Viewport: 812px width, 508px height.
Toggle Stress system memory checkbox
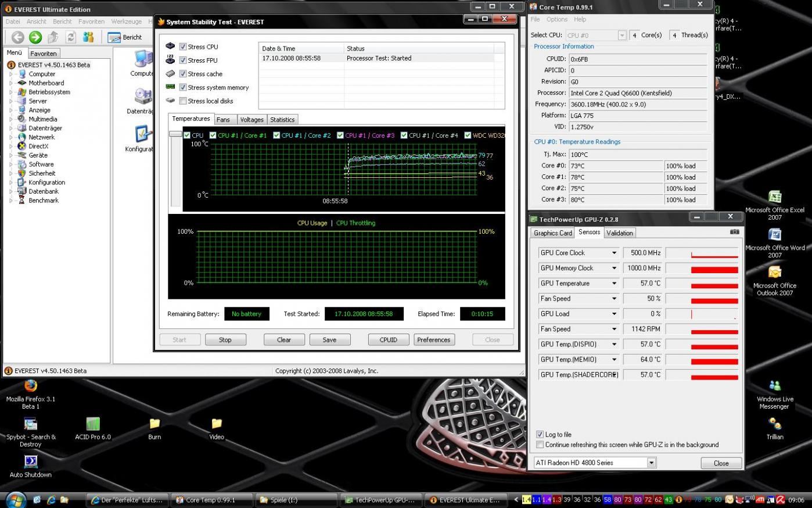pyautogui.click(x=183, y=87)
